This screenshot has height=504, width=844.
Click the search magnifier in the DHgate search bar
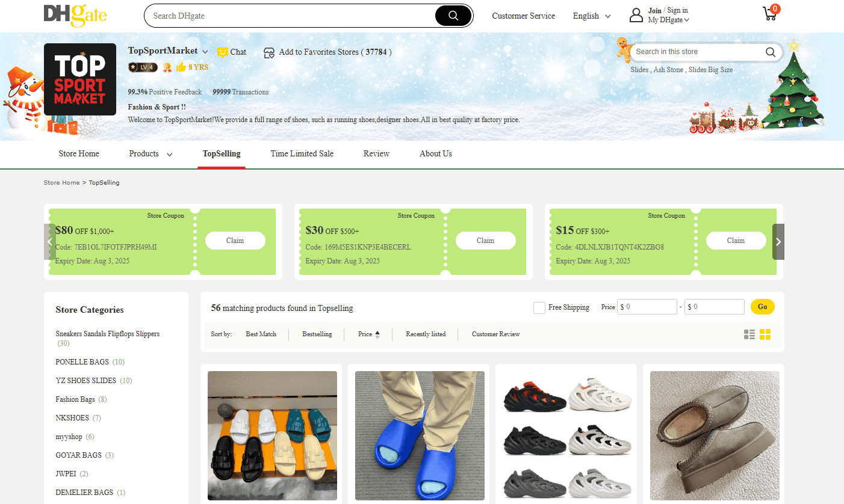pyautogui.click(x=453, y=16)
